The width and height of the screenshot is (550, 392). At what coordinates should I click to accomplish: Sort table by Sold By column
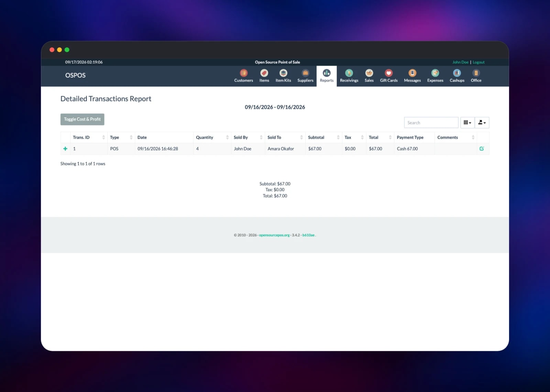point(248,137)
